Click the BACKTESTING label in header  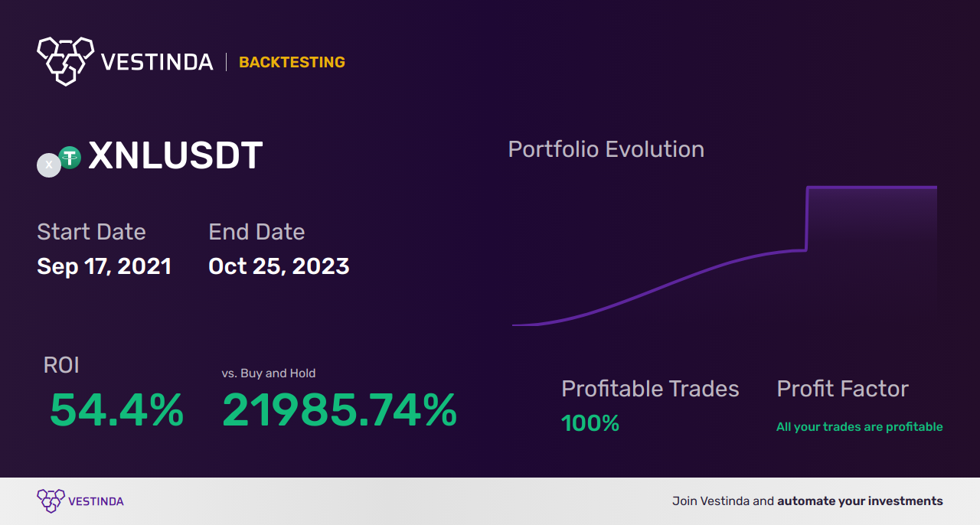(292, 62)
